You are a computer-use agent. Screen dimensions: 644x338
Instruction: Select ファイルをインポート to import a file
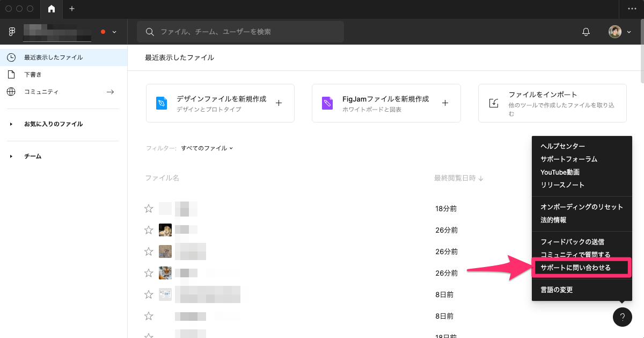click(552, 103)
